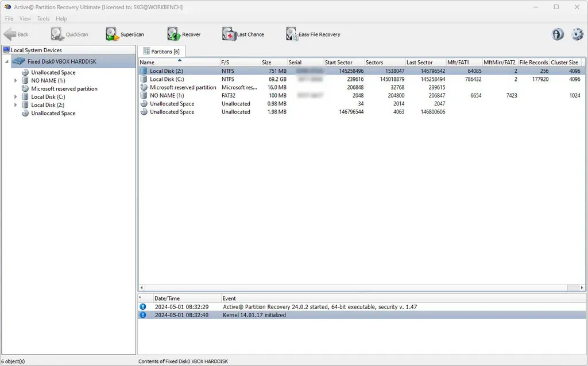Select Microsoft reserved partition in device tree
This screenshot has width=588, height=366.
[64, 89]
